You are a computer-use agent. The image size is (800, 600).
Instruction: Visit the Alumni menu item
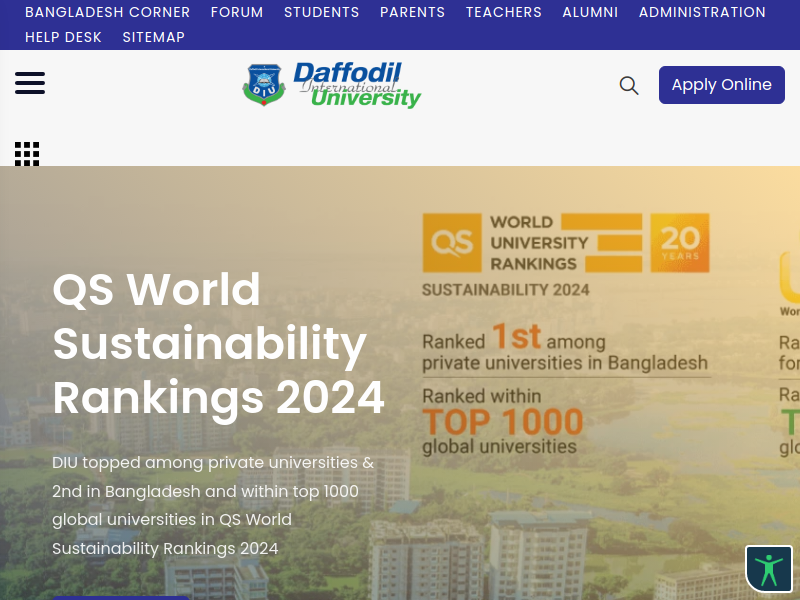(x=590, y=12)
